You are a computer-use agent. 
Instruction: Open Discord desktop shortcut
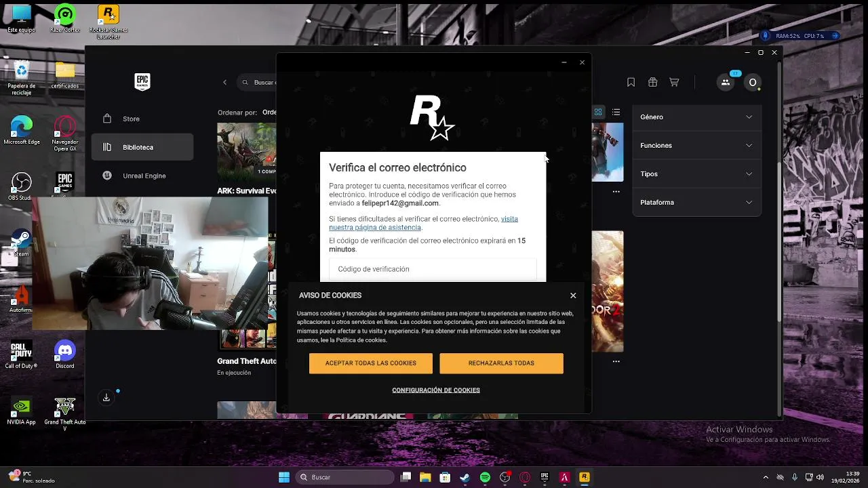(x=65, y=354)
